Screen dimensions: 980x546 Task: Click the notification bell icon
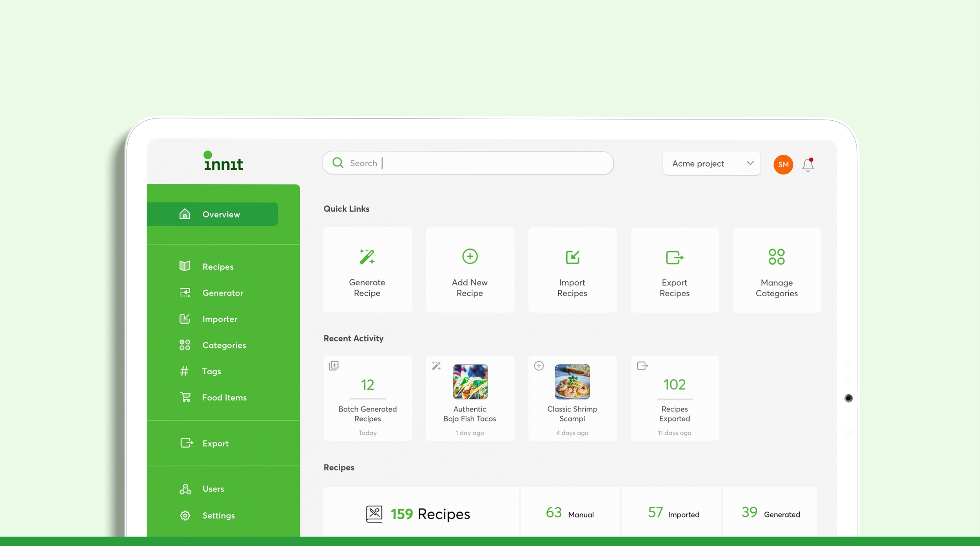[x=808, y=165]
